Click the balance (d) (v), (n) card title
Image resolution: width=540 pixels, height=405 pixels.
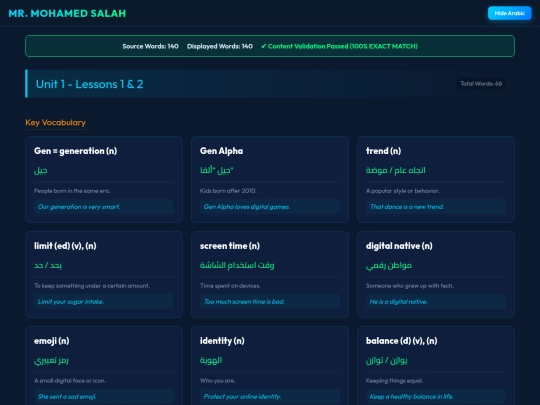[x=402, y=341]
